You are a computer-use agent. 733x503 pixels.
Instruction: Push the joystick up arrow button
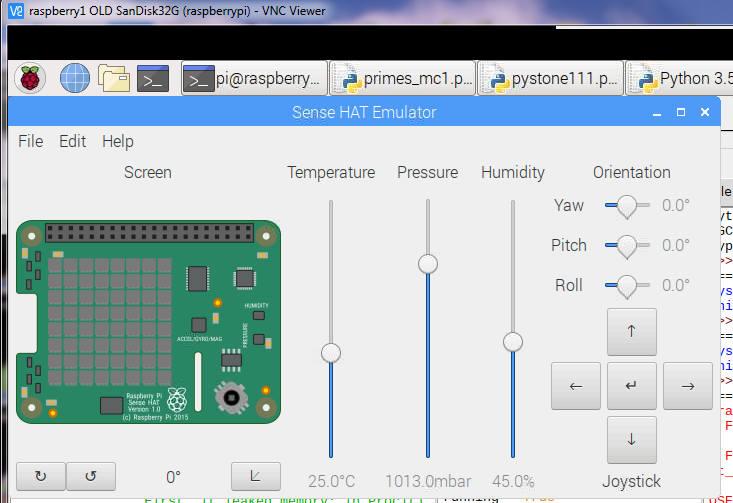coord(632,331)
